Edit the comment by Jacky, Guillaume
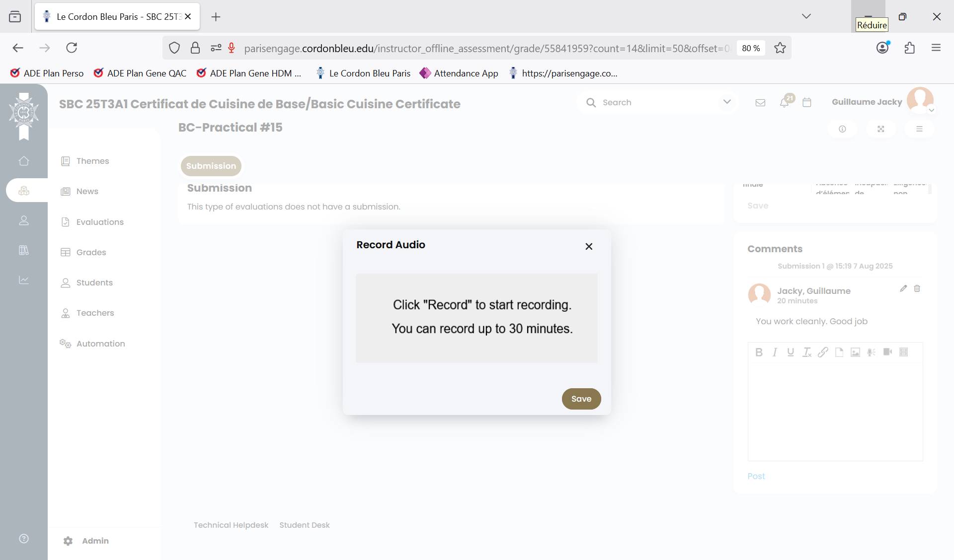Screen dimensions: 954x560 point(903,288)
